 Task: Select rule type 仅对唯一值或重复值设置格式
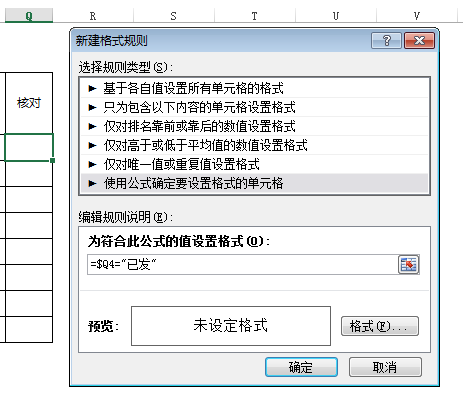pos(254,164)
